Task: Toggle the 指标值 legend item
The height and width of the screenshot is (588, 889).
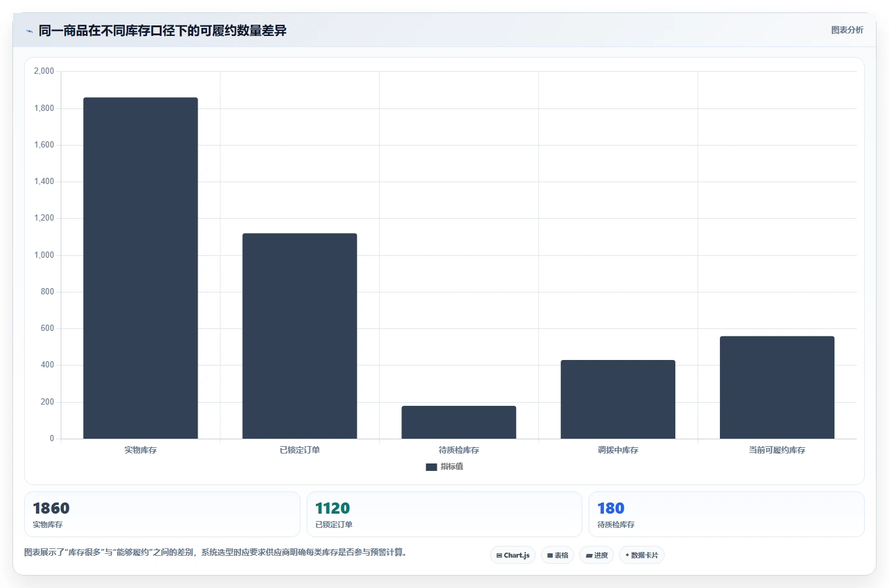Action: [445, 467]
